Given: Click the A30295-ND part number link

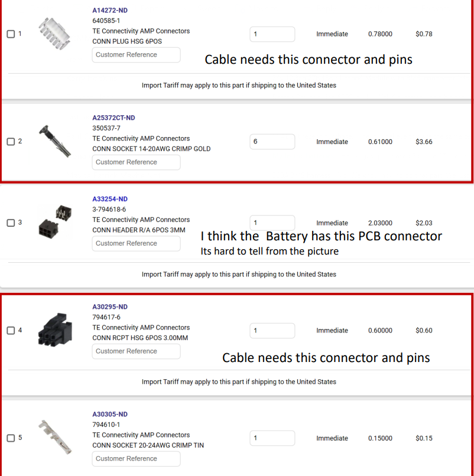Looking at the screenshot, I should point(110,307).
